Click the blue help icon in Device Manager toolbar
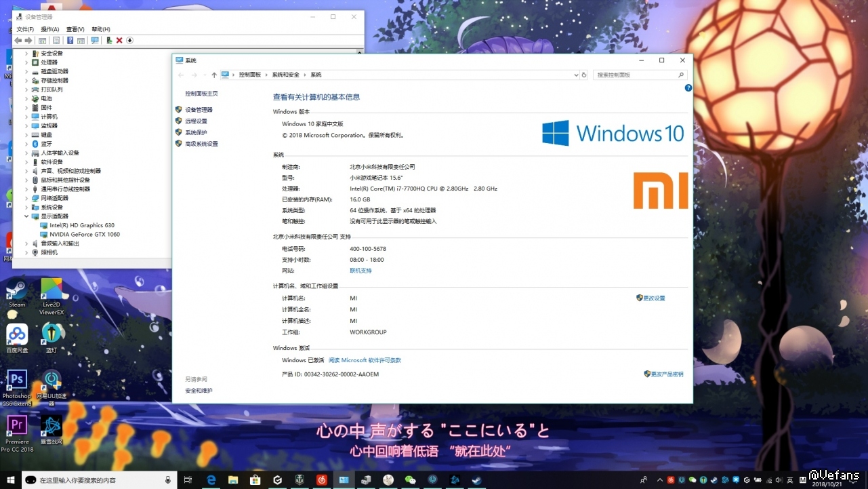 point(70,41)
